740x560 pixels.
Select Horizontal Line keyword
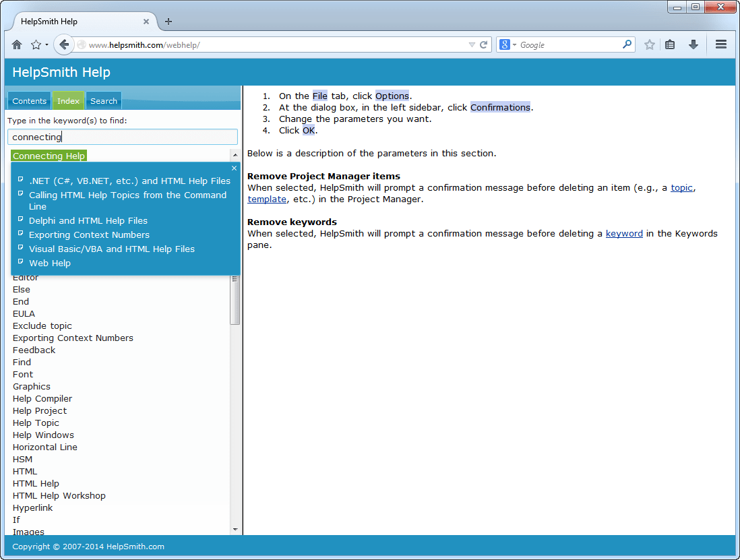[45, 447]
